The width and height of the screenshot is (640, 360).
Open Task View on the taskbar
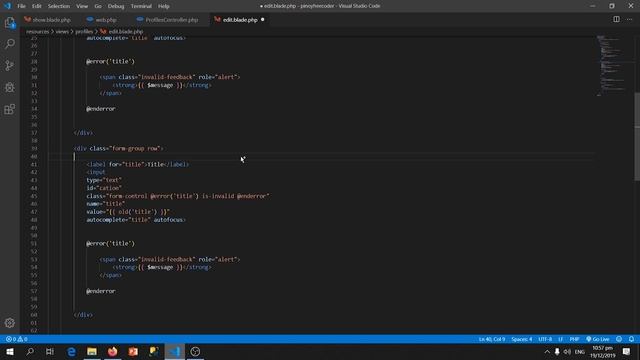coord(50,351)
